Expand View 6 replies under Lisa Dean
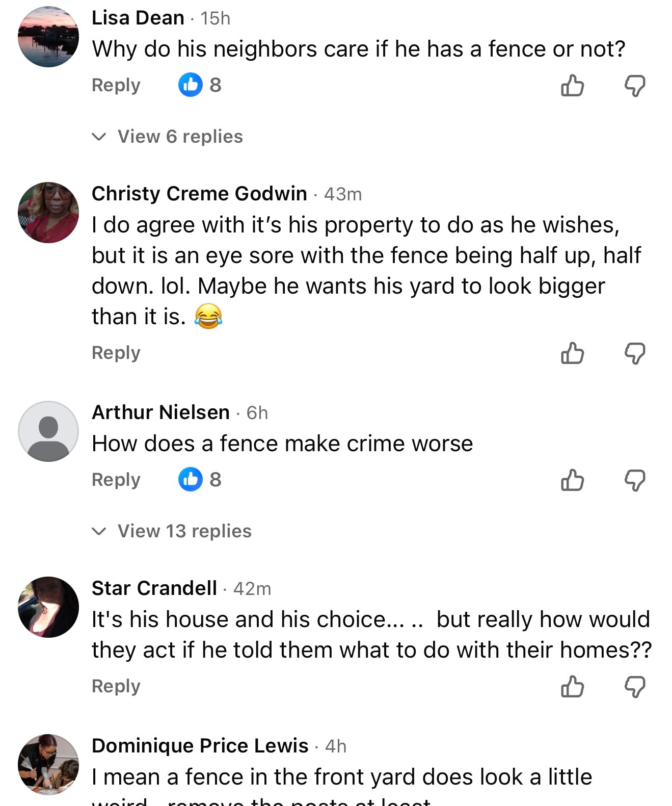 180,137
